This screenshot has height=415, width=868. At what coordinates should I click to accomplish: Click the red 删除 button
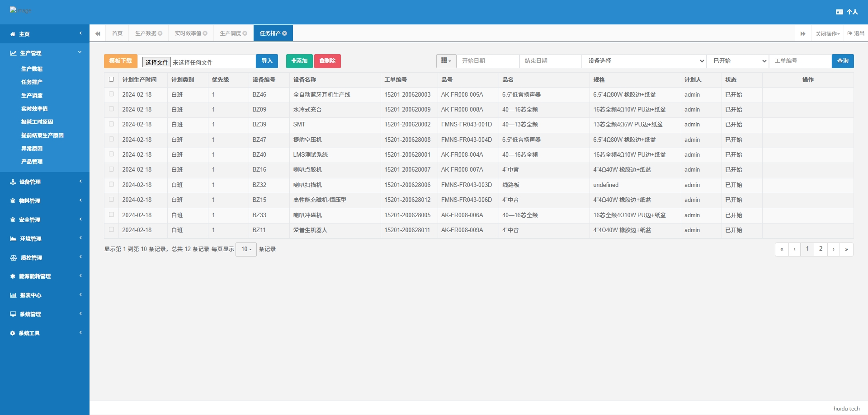tap(327, 61)
